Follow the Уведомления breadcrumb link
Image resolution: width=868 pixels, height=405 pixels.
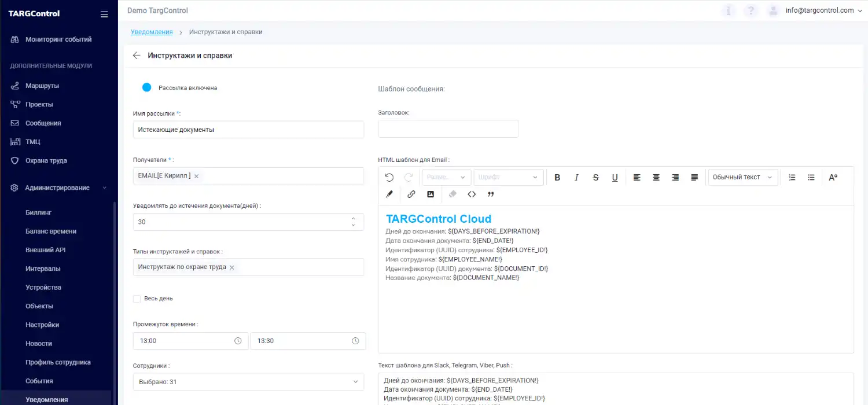coord(152,32)
